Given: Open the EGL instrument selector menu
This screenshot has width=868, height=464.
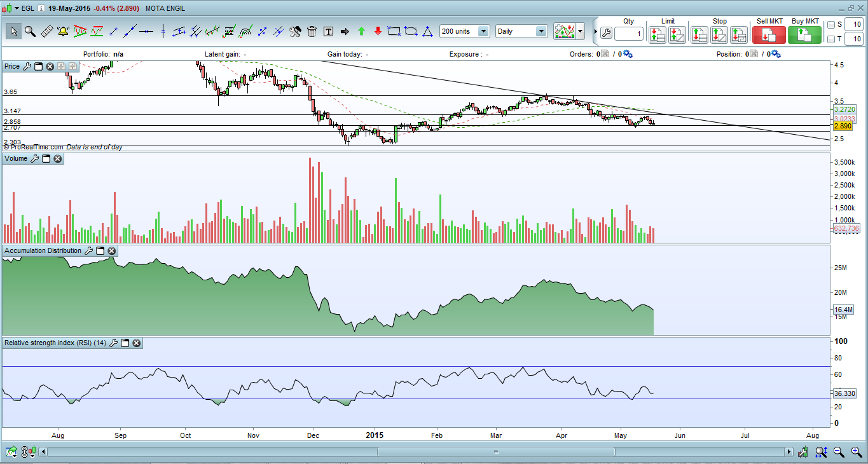Looking at the screenshot, I should click(x=17, y=9).
